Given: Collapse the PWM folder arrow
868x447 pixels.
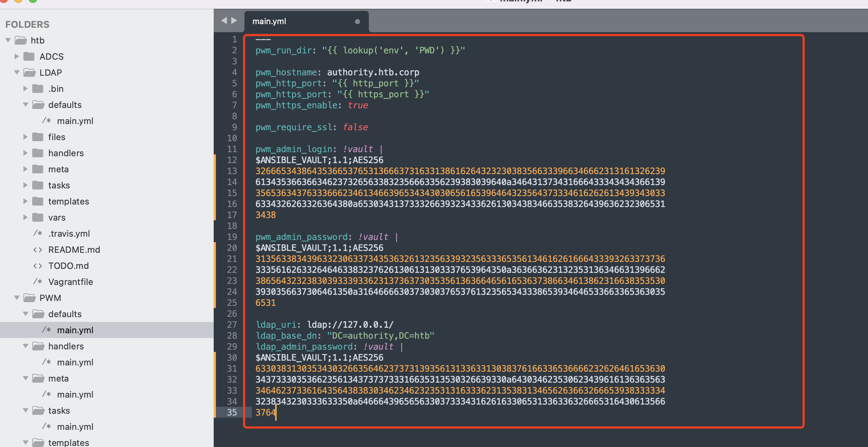Looking at the screenshot, I should coord(17,298).
